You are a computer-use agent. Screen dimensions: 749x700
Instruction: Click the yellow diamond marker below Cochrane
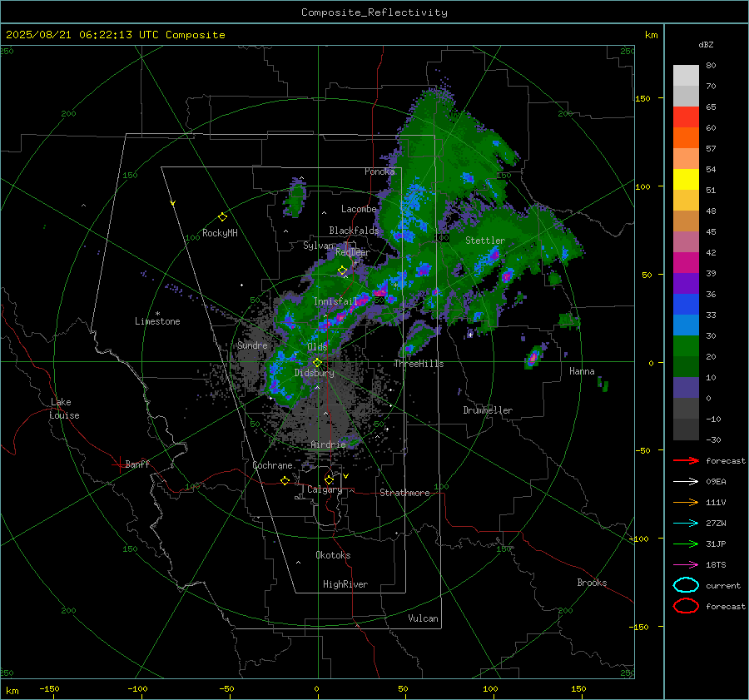(285, 480)
